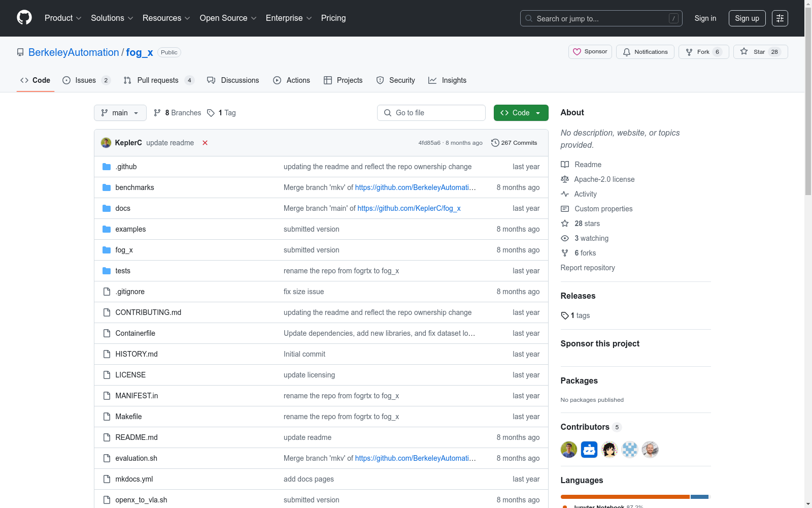The height and width of the screenshot is (508, 812).
Task: Open the KeplerC avatar in the commit bar
Action: (106, 143)
